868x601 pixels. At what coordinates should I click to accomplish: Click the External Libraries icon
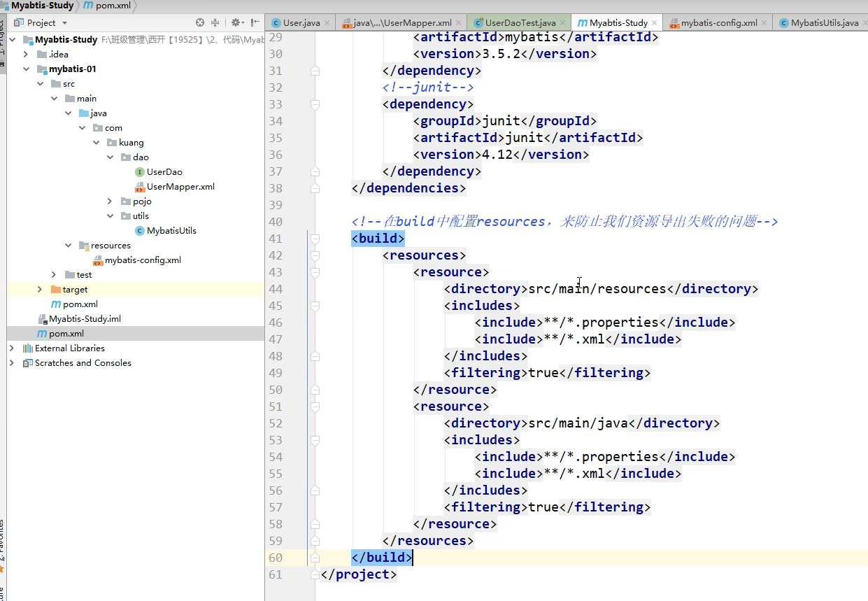pos(28,348)
